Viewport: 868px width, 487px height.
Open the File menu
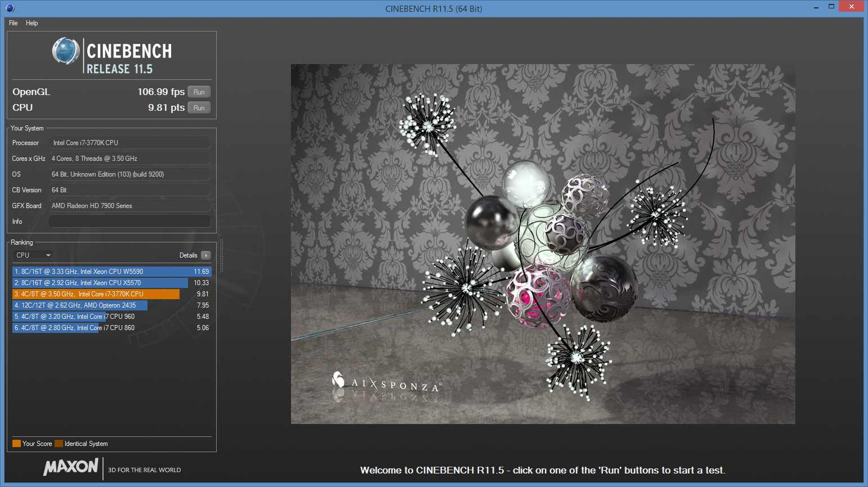(14, 23)
